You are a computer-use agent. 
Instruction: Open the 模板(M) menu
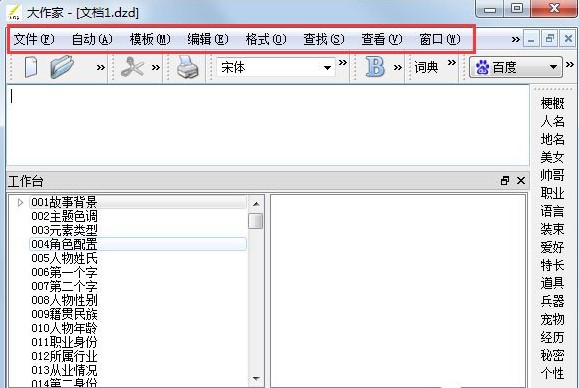tap(150, 39)
